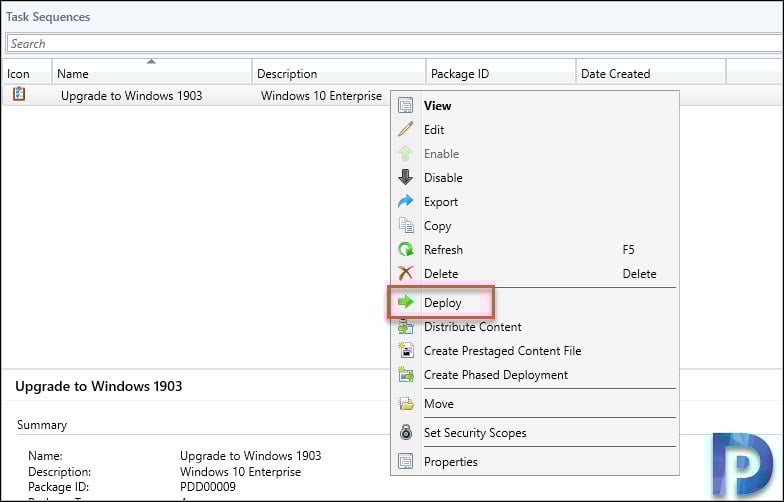The width and height of the screenshot is (784, 502).
Task: Choose View from the context menu
Action: (x=534, y=106)
